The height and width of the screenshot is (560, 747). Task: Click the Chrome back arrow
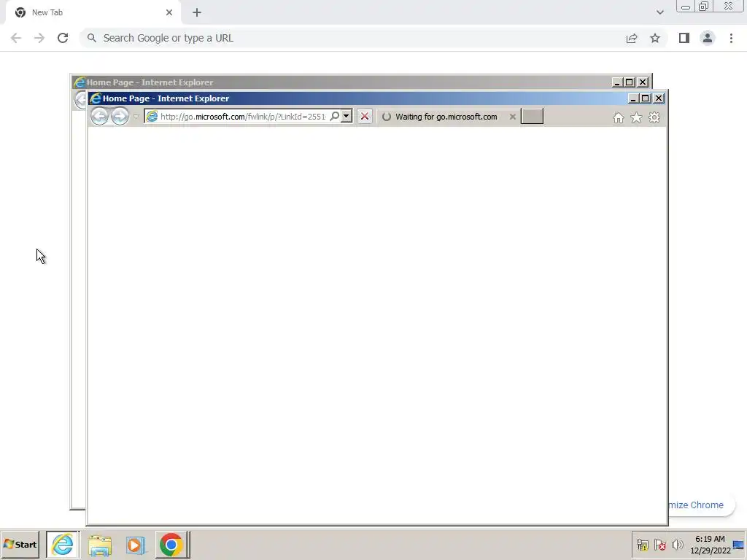click(16, 38)
